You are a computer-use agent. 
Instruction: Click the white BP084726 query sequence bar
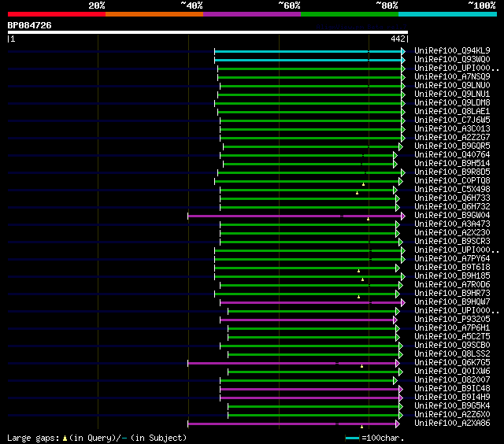tap(208, 33)
